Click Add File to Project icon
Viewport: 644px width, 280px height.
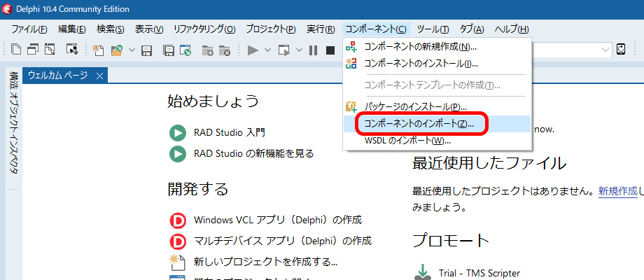[x=207, y=50]
